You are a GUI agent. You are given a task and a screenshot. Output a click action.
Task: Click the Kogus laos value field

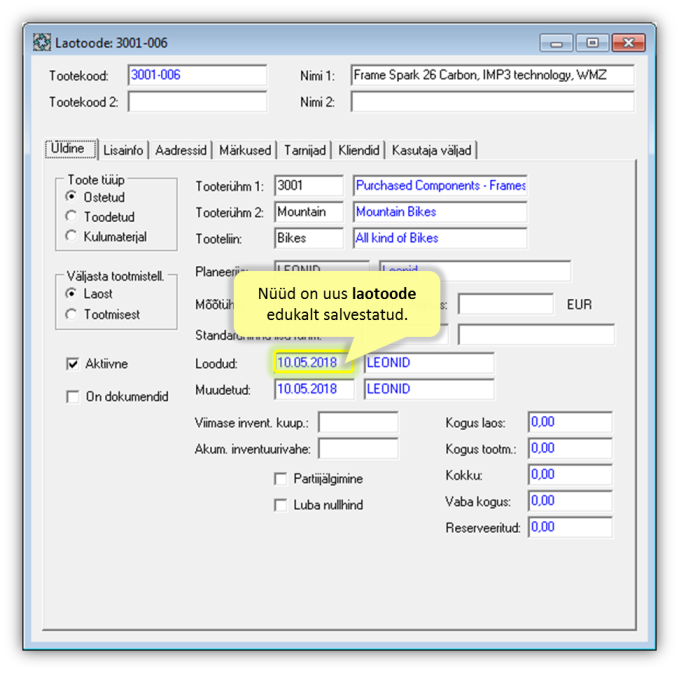(570, 422)
